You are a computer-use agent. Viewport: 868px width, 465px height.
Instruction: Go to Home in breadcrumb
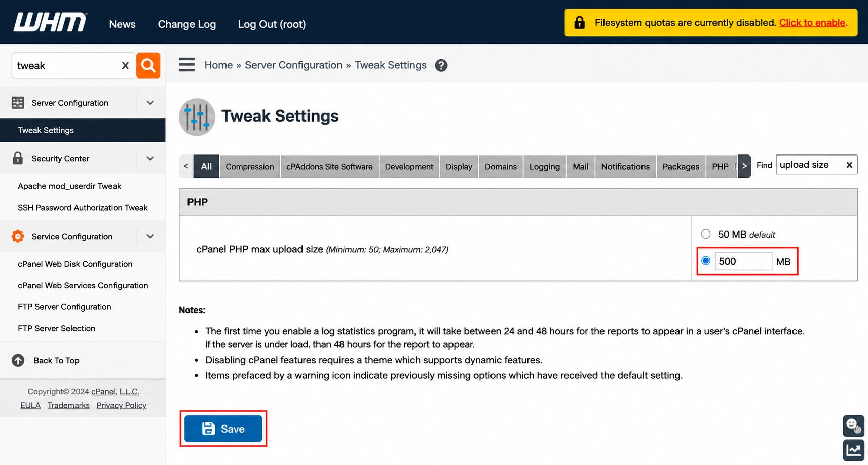point(218,65)
